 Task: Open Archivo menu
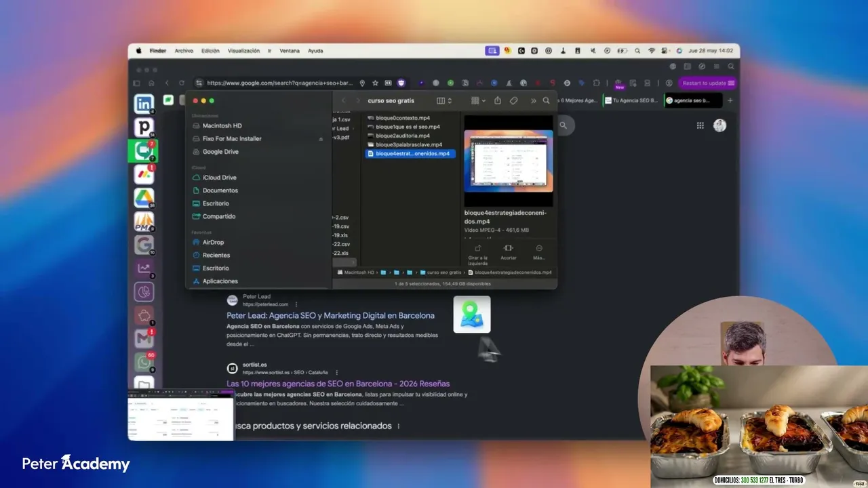(x=184, y=51)
